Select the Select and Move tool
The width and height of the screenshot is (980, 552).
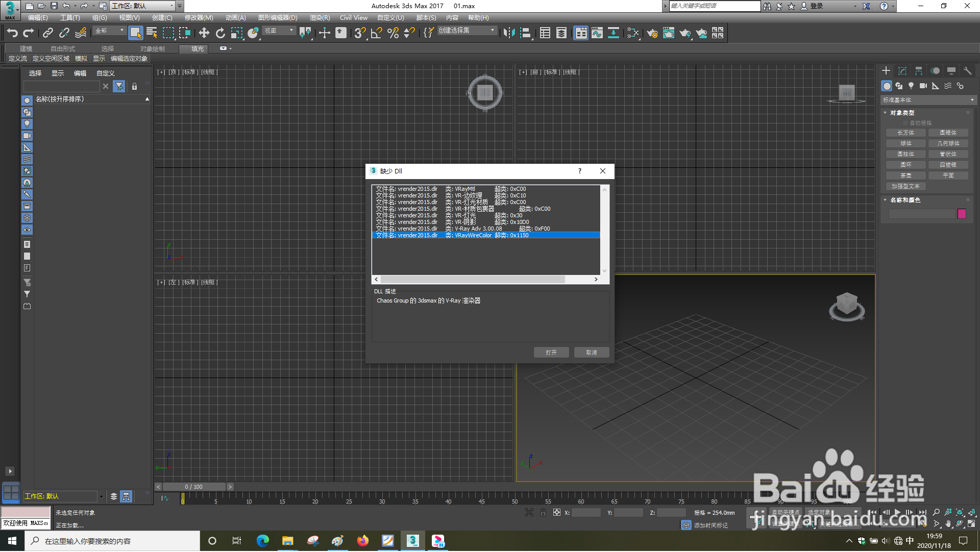204,33
